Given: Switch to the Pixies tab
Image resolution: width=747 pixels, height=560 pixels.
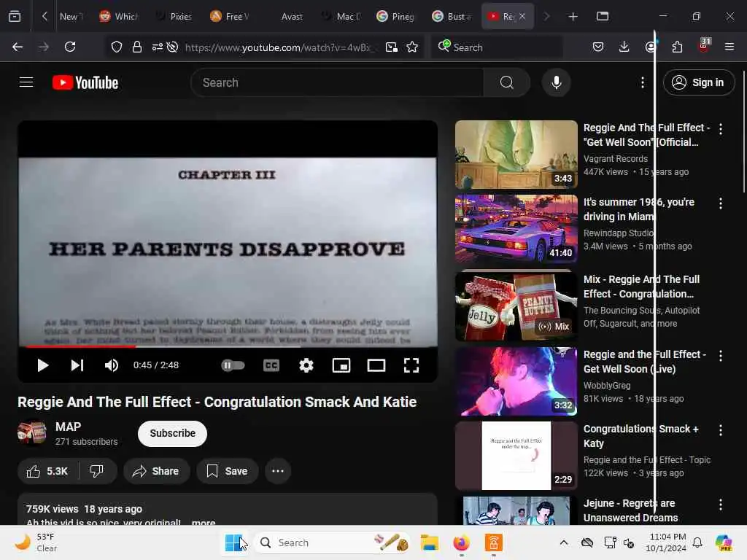Looking at the screenshot, I should [174, 17].
